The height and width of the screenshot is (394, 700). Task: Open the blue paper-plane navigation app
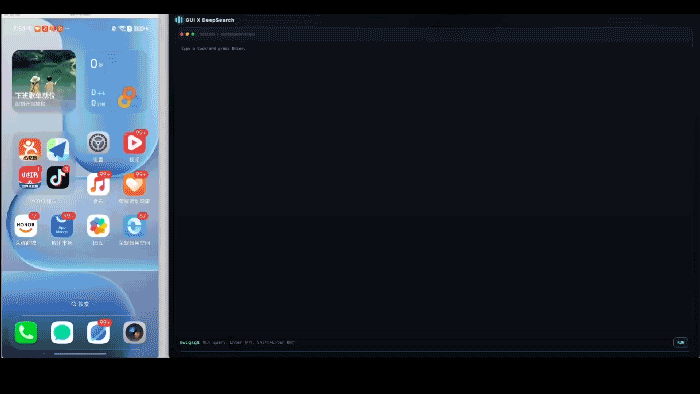coord(58,149)
